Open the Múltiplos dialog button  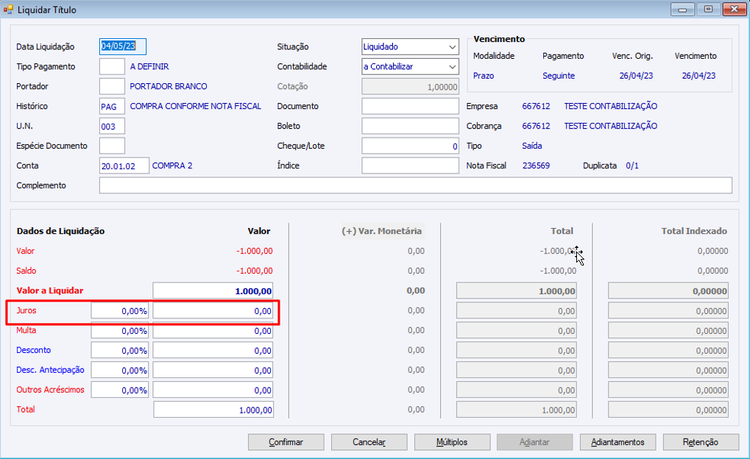pyautogui.click(x=452, y=441)
